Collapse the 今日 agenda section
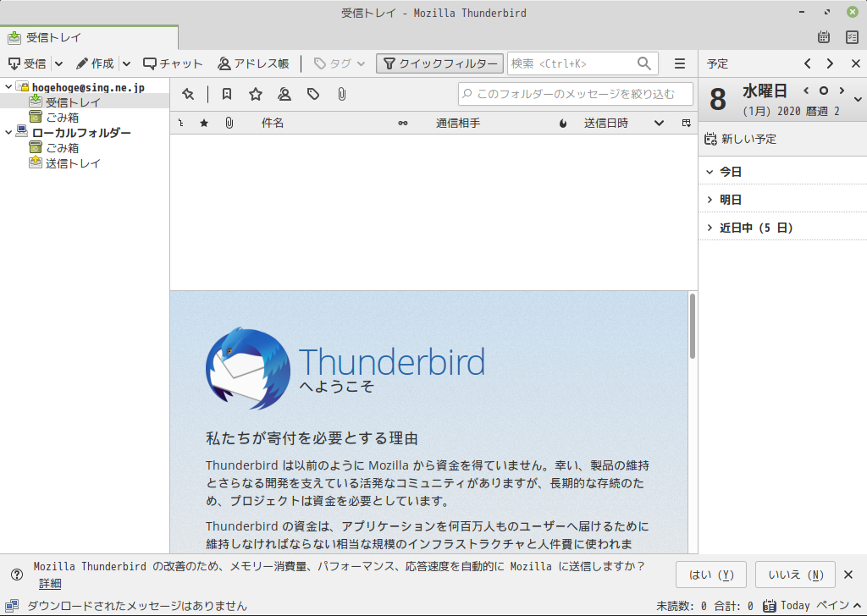This screenshot has width=867, height=616. tap(710, 172)
